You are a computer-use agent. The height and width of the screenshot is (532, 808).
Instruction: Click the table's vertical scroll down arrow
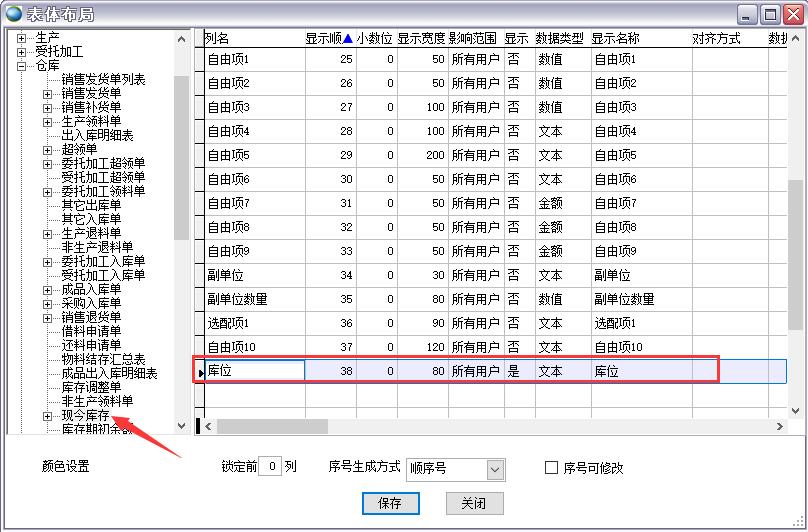(796, 410)
